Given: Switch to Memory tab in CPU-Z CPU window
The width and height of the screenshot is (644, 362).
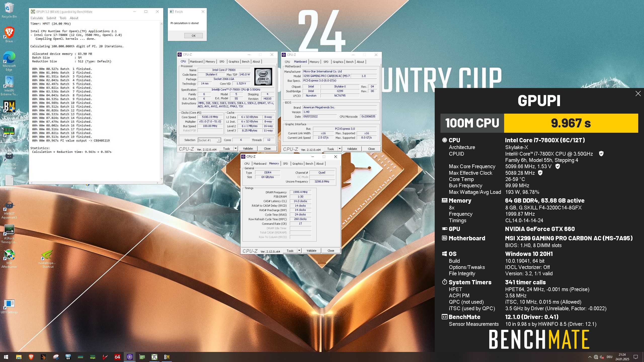Looking at the screenshot, I should pos(210,62).
